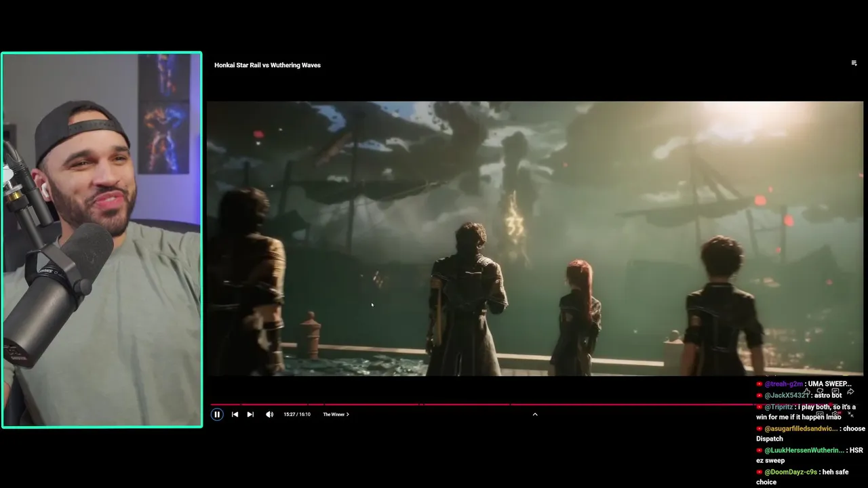Click 'heh safe choice' chat message
This screenshot has height=488, width=868.
click(802, 477)
